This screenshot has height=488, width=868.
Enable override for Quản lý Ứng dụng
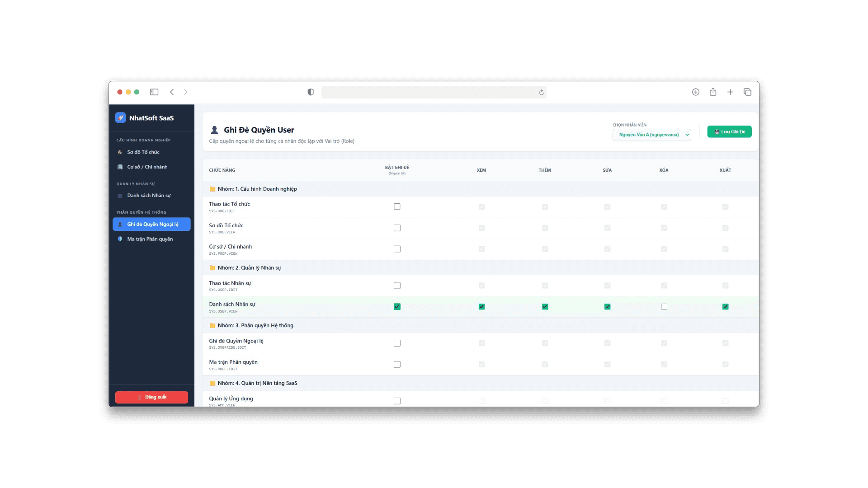(397, 401)
